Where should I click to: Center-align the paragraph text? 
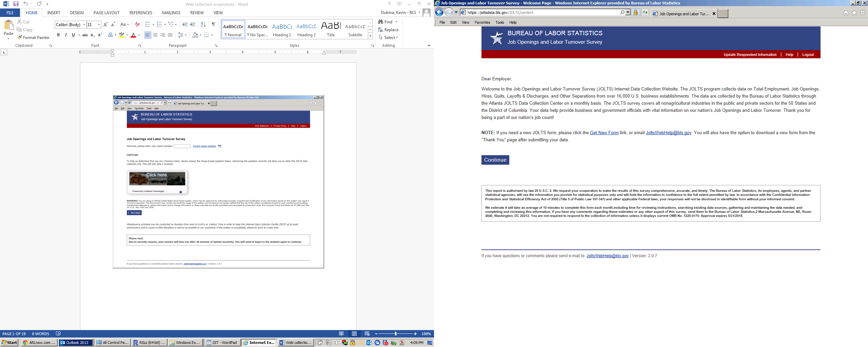coord(155,35)
